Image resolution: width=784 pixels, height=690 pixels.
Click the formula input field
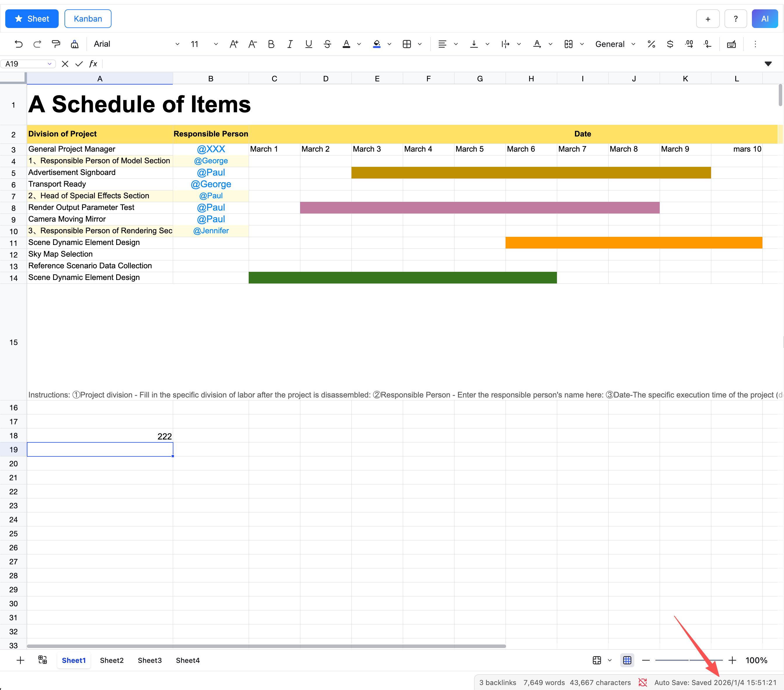coord(422,64)
